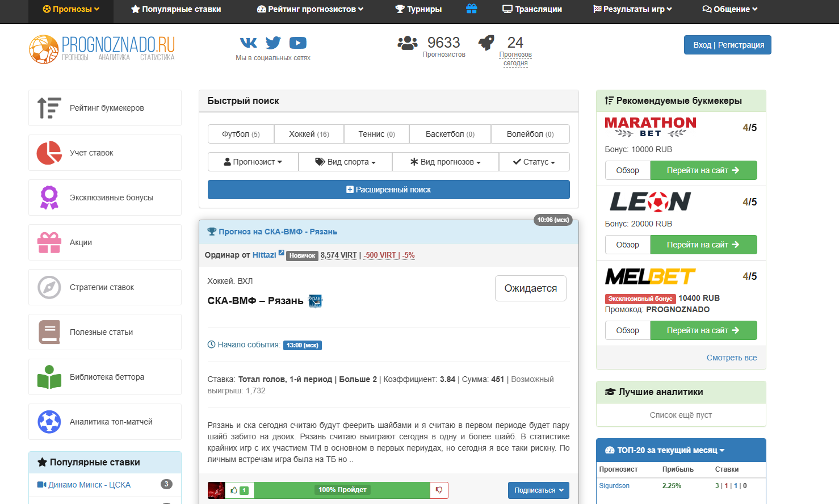Open Рейтинг букмекеров in the left sidebar
Image resolution: width=839 pixels, height=504 pixels.
(105, 108)
